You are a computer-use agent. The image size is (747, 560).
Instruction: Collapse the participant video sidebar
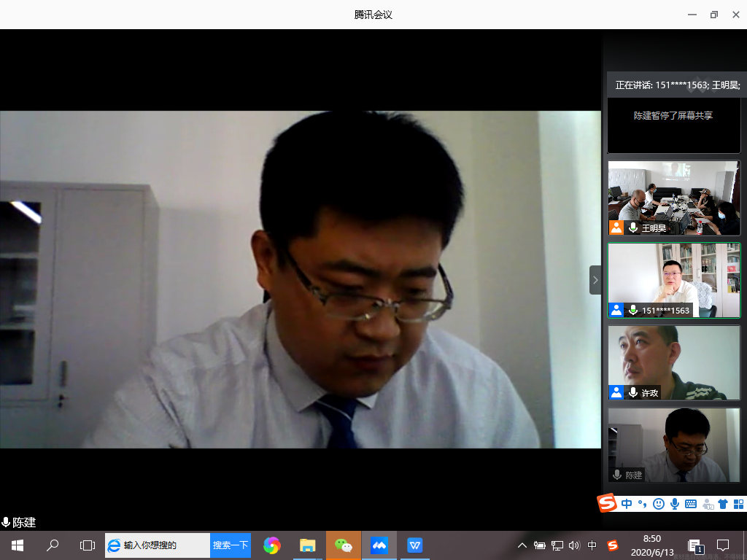[595, 280]
